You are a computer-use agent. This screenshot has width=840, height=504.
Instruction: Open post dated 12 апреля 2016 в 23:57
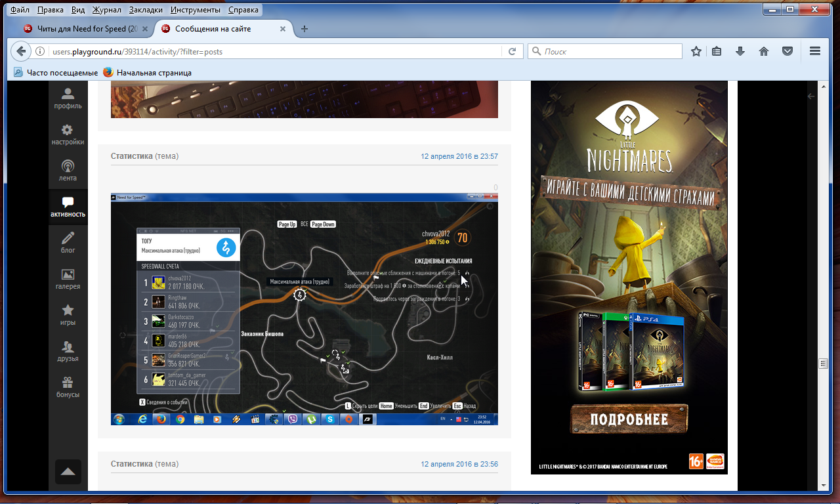459,156
